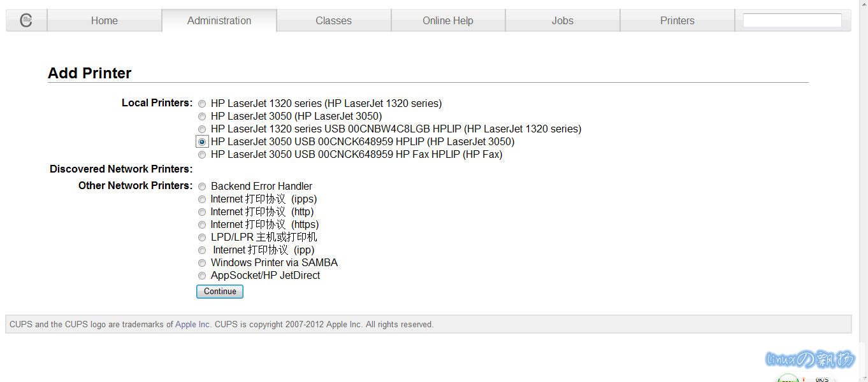Open the Jobs tab
Screen dimensions: 868x382
(563, 20)
